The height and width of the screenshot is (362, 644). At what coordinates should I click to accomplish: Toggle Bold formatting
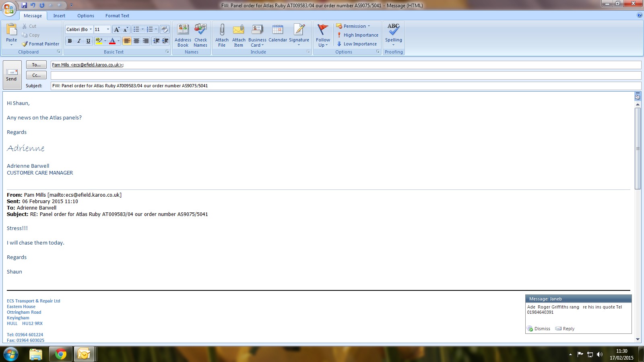pyautogui.click(x=70, y=41)
